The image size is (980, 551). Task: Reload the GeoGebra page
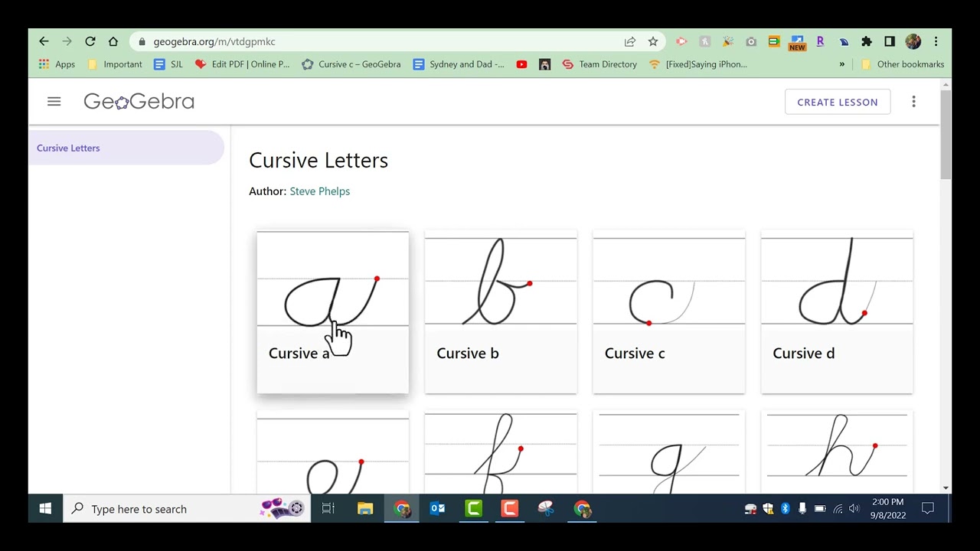[x=90, y=41]
